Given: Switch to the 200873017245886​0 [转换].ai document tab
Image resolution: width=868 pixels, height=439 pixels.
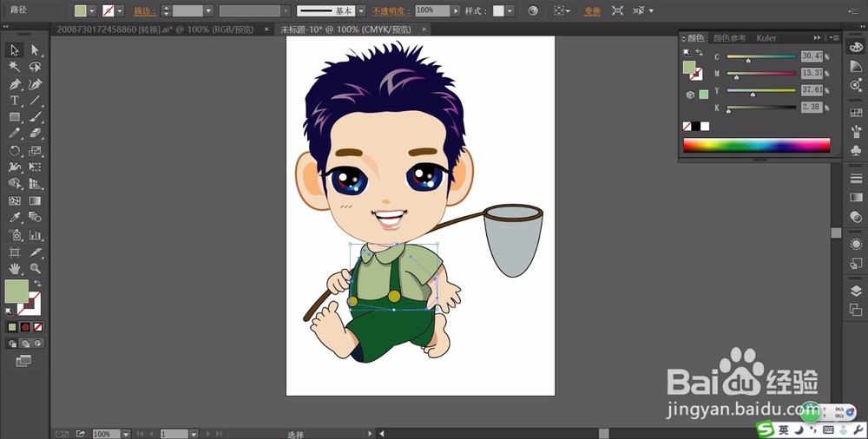Looking at the screenshot, I should [155, 29].
